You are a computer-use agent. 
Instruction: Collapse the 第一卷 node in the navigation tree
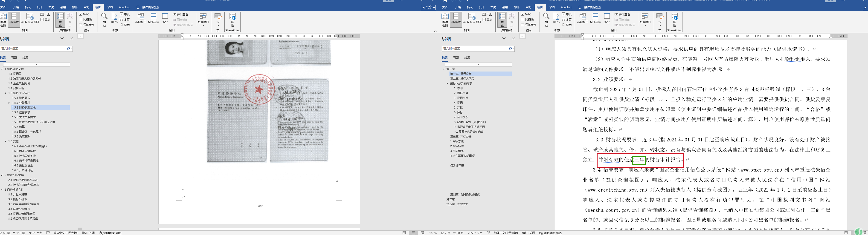coord(444,69)
